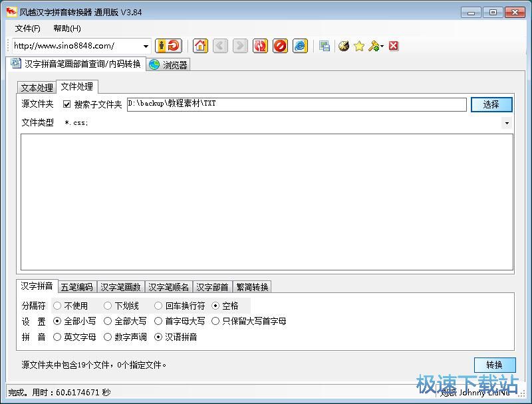Screen dimensions: 532x404
Task: Click inside the empty file list area
Action: point(267,202)
